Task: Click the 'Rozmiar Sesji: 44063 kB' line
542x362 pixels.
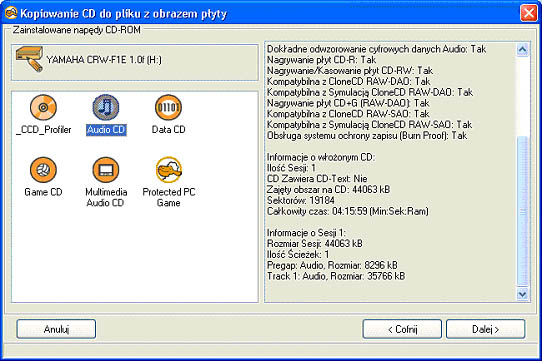Action: point(315,243)
